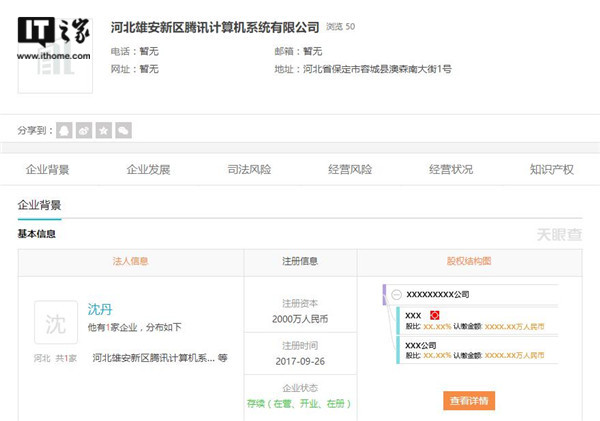Click the 浏览 50 view counter
Screen dimensions: 600x421
[x=341, y=27]
